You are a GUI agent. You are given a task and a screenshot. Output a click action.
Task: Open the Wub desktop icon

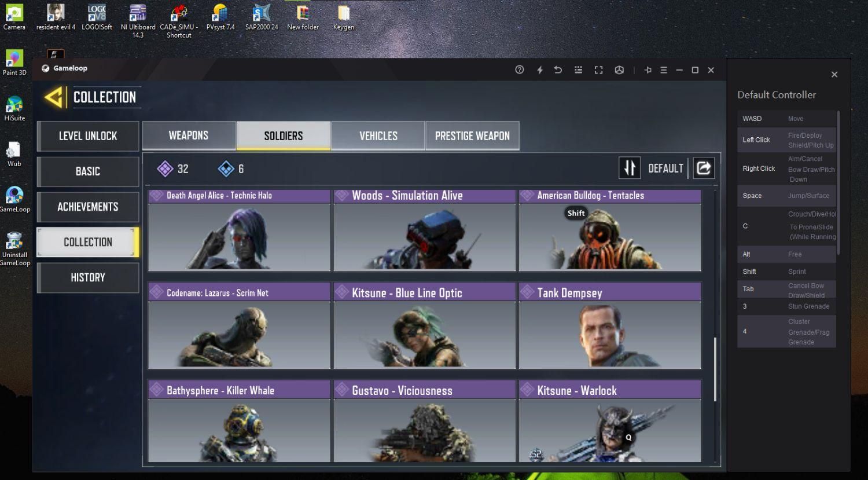click(x=14, y=154)
